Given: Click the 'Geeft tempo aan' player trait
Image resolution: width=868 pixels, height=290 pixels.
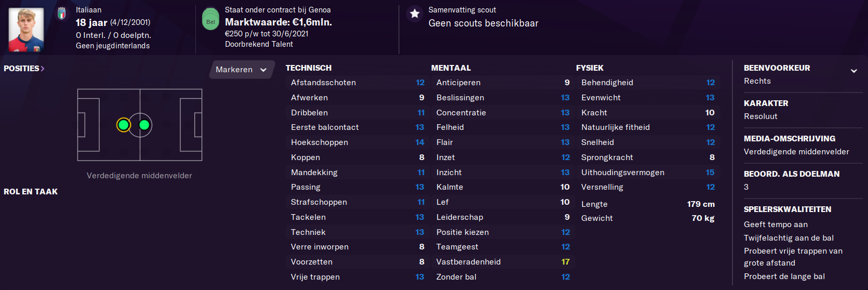Looking at the screenshot, I should [776, 225].
